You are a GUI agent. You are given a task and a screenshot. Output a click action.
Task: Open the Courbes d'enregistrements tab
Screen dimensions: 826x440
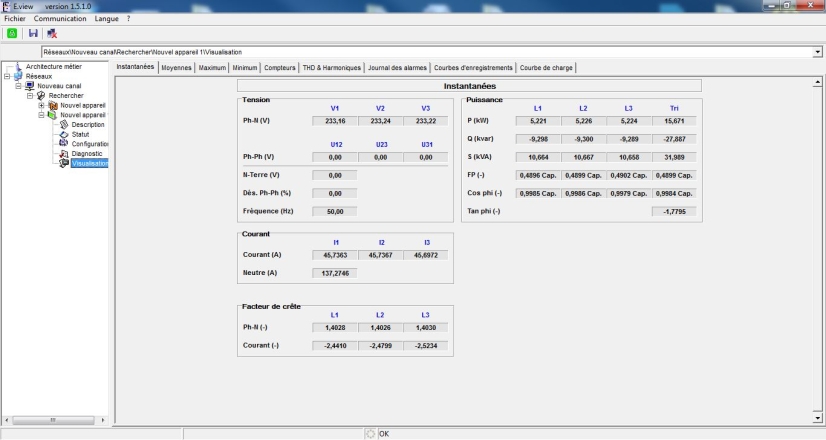[x=473, y=68]
